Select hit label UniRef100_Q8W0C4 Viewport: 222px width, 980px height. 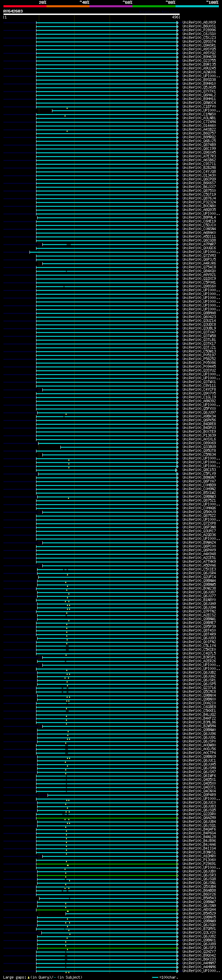(199, 103)
